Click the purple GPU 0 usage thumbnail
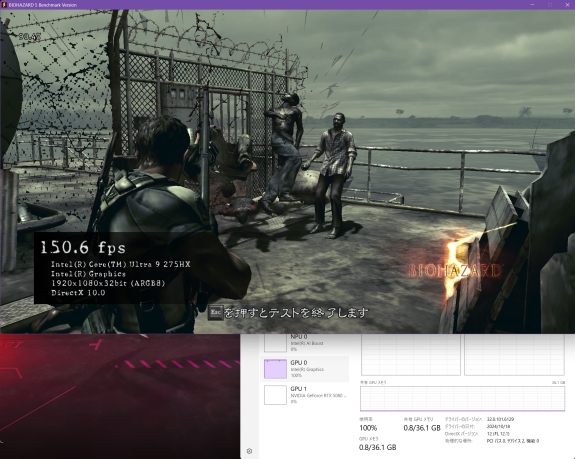Image resolution: width=575 pixels, height=459 pixels. coord(275,369)
